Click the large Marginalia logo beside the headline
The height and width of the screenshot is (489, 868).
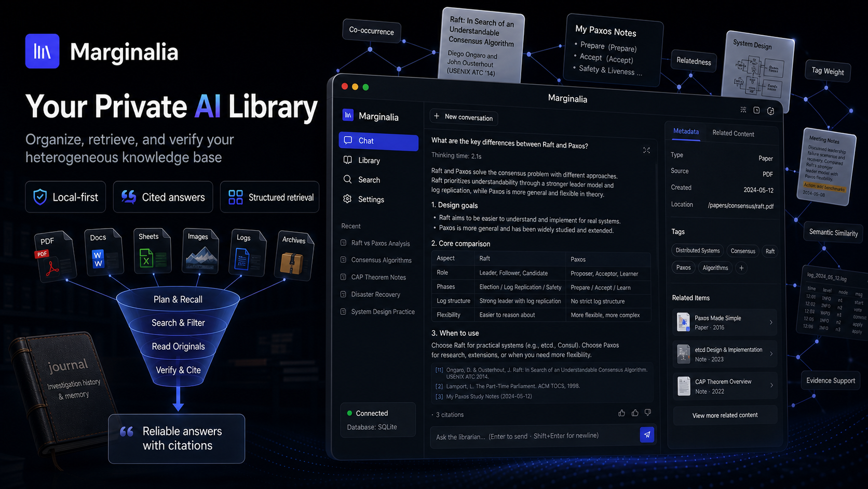42,51
